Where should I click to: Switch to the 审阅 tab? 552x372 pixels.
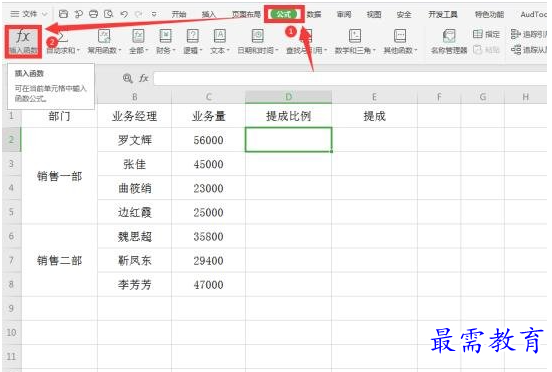pos(344,14)
